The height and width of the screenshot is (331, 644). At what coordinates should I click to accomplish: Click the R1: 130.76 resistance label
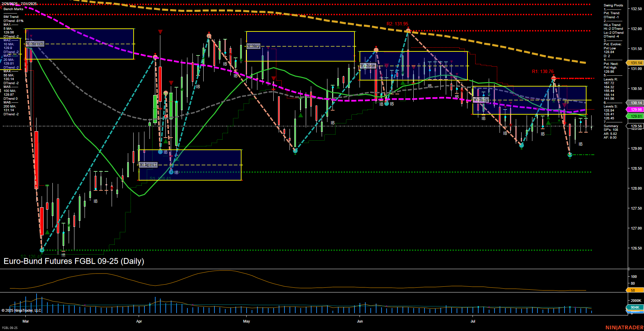point(543,71)
